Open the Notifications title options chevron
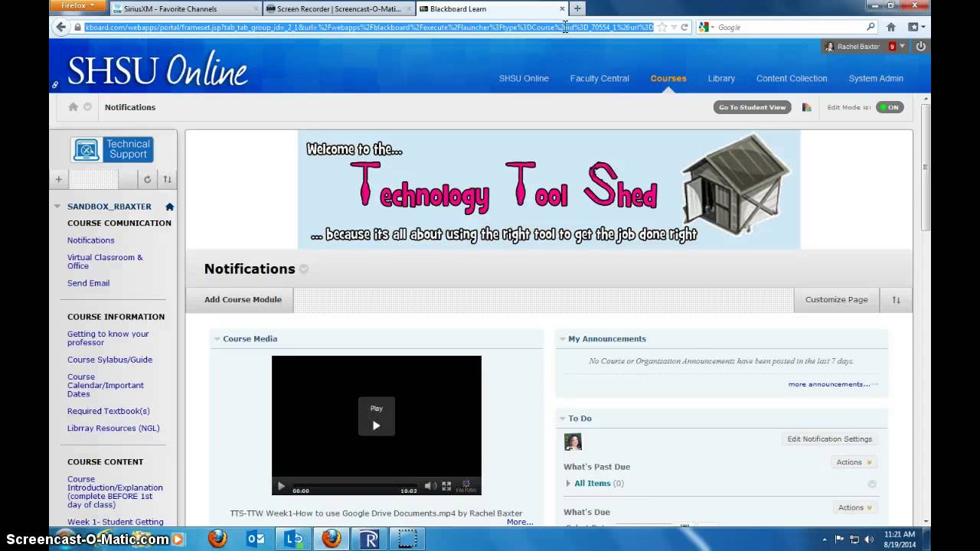The height and width of the screenshot is (551, 980). (304, 269)
